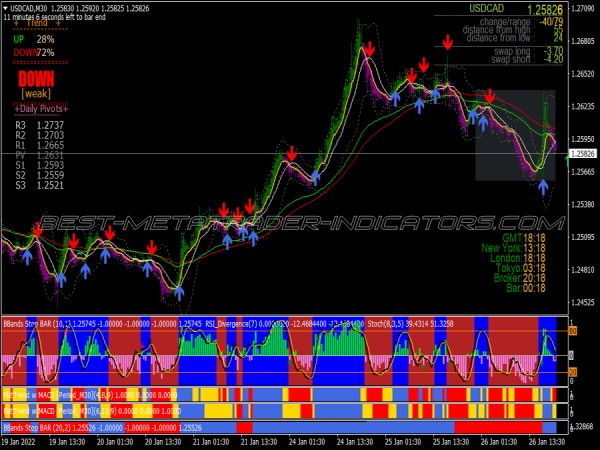
Task: Click the S1 1.2593 pivot level
Action: tap(39, 165)
